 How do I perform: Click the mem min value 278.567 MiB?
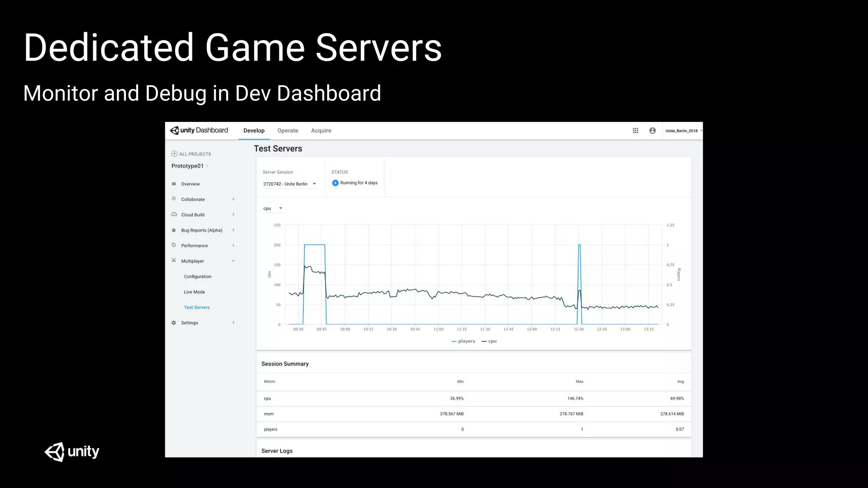[452, 414]
